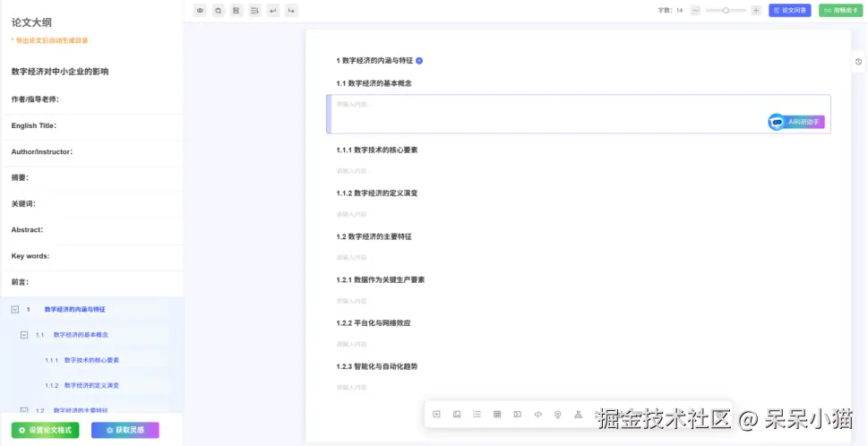Click document heading 1.1 数字经济的基本概念
The width and height of the screenshot is (868, 446).
click(x=374, y=83)
